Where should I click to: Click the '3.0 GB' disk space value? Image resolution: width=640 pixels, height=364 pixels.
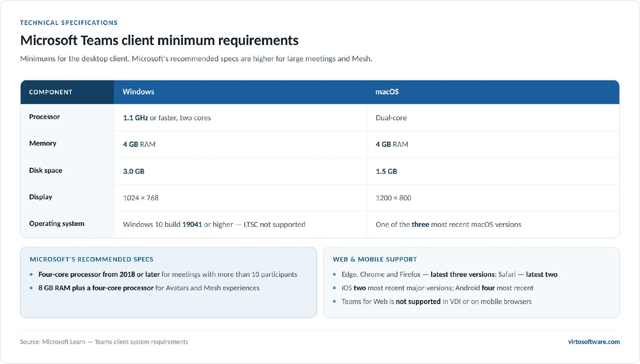(134, 171)
